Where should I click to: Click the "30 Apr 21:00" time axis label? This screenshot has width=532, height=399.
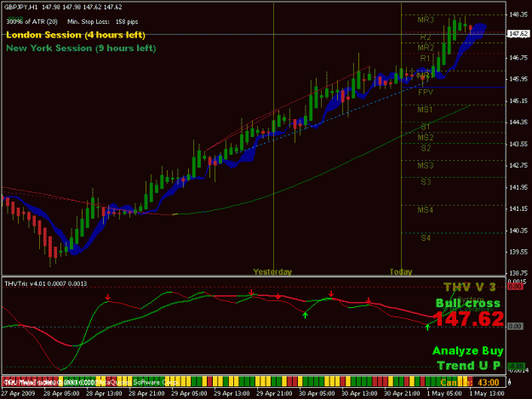point(402,393)
